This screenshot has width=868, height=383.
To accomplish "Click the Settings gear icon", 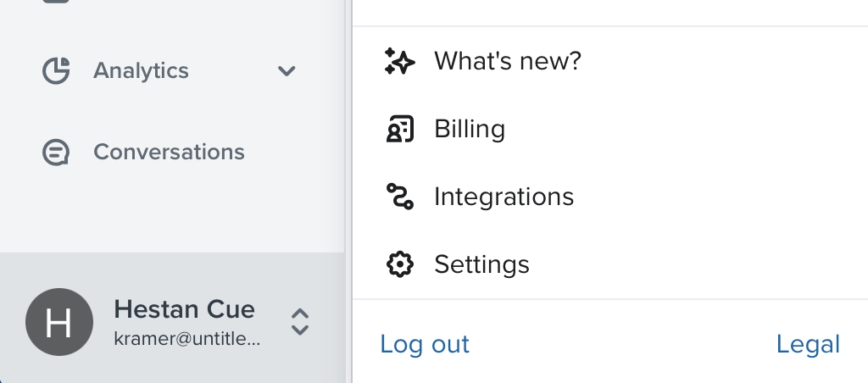I will coord(399,264).
